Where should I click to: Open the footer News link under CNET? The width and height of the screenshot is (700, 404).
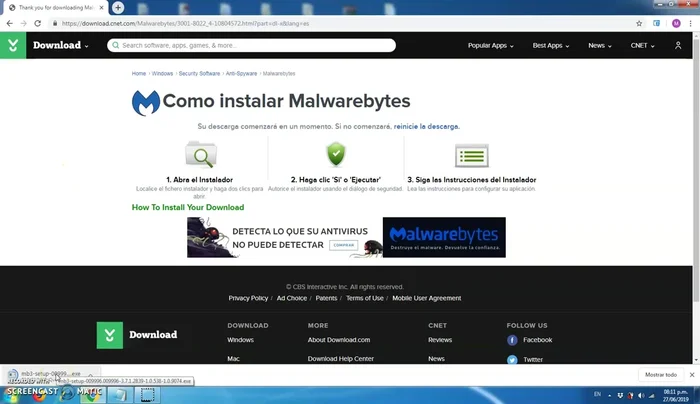pyautogui.click(x=436, y=358)
